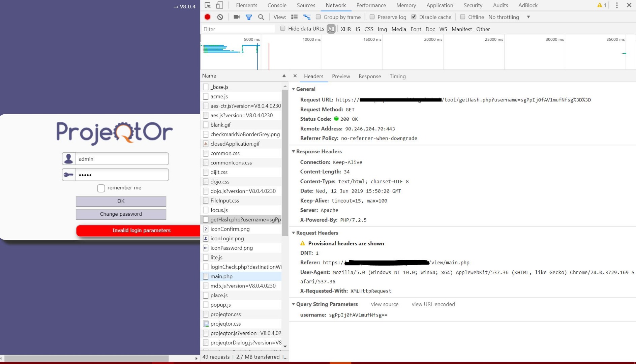Click the red record network log icon
The width and height of the screenshot is (636, 364).
click(207, 17)
